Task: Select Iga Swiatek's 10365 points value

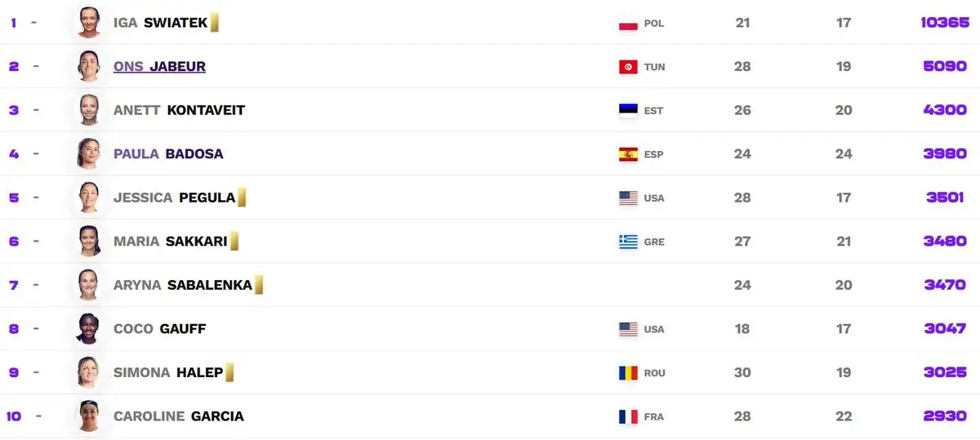Action: [x=945, y=23]
